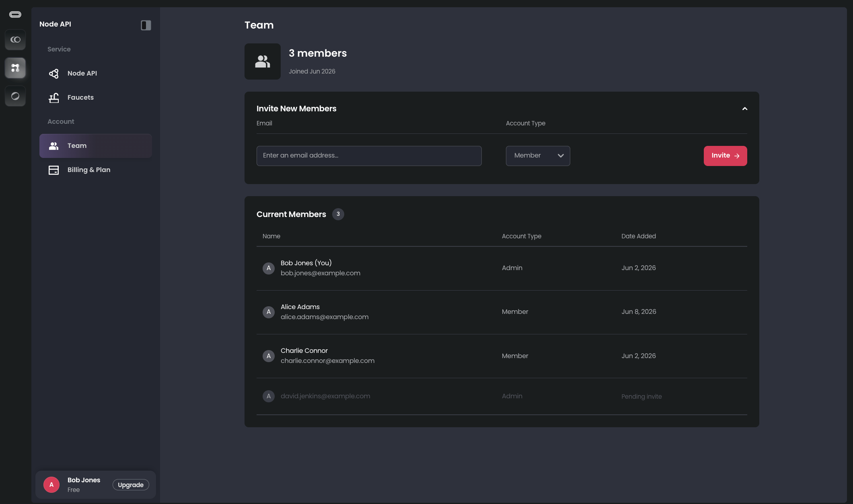Select the Team menu item

point(96,146)
